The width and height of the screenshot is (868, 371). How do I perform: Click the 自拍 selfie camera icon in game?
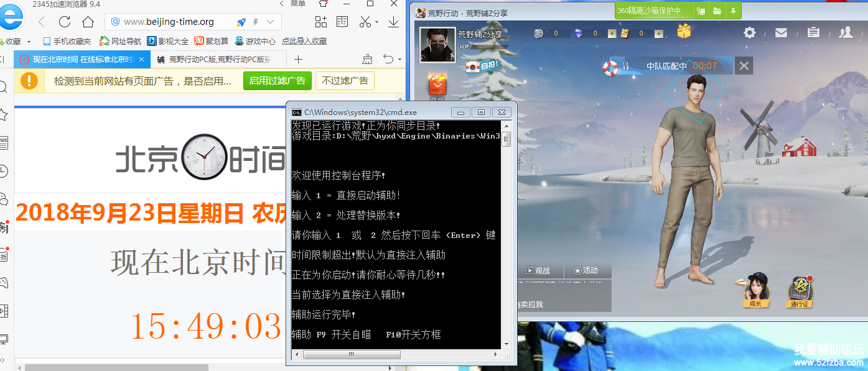point(483,66)
